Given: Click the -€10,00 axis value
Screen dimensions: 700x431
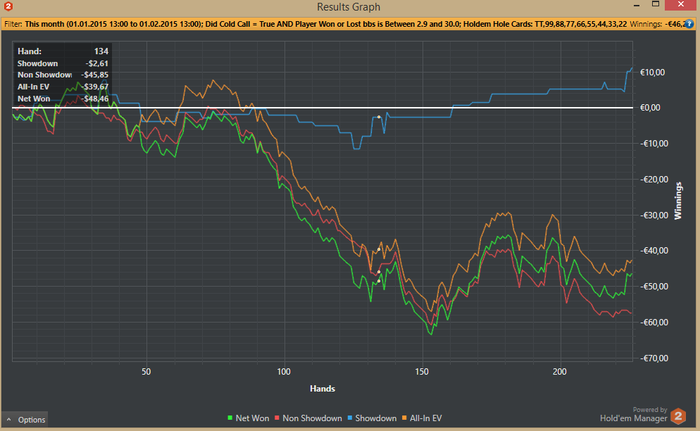Looking at the screenshot, I should [654, 143].
